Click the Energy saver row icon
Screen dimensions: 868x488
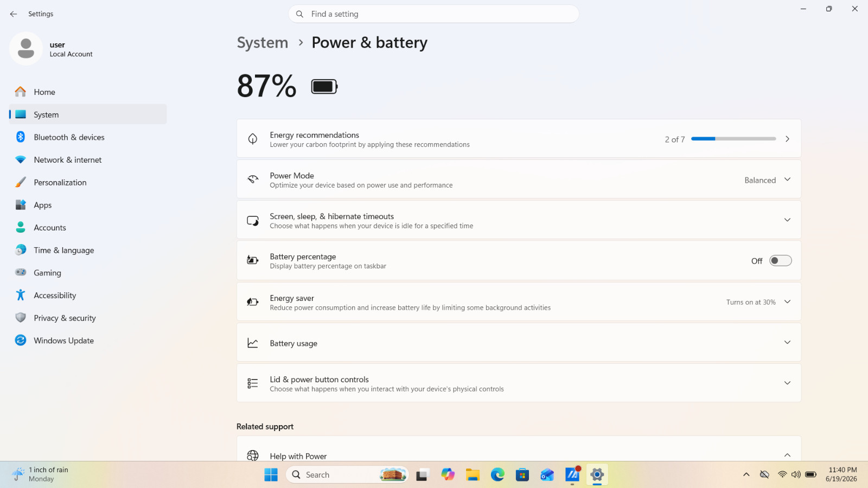pos(253,302)
